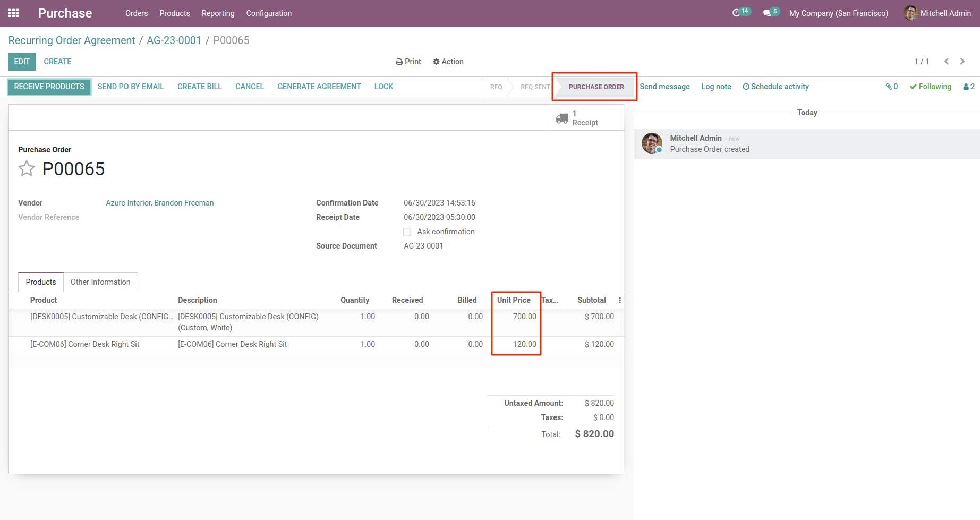
Task: Open attachments paperclip counter
Action: point(892,87)
